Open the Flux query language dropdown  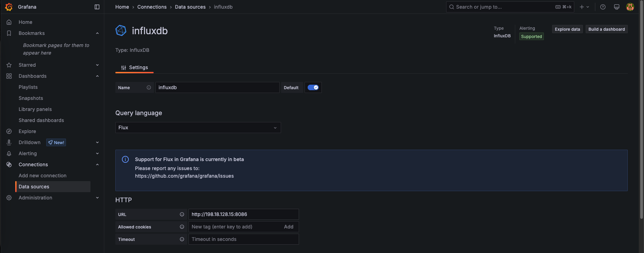click(198, 128)
